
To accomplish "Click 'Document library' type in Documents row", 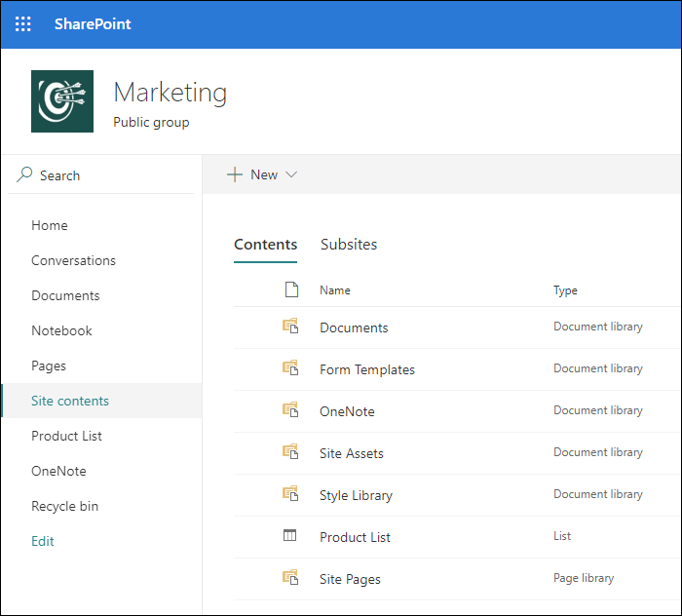I will [x=598, y=327].
